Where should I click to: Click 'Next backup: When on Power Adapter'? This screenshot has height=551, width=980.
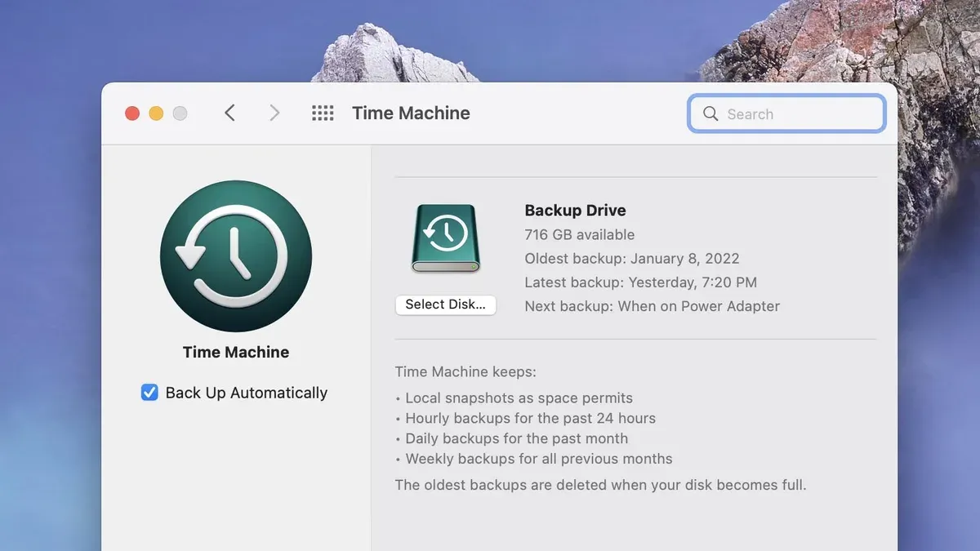tap(652, 306)
